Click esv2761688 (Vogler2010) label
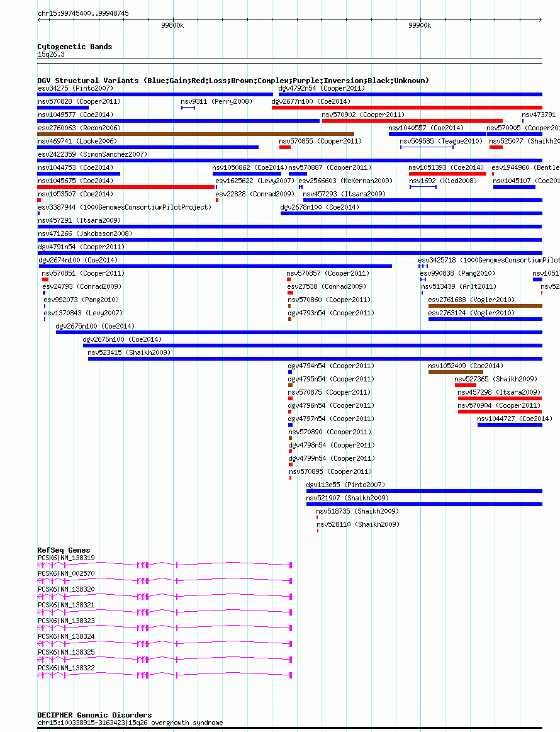The height and width of the screenshot is (732, 560). click(471, 300)
